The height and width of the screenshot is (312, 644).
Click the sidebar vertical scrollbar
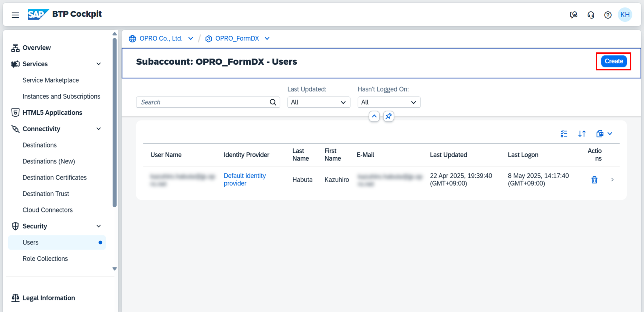pyautogui.click(x=114, y=122)
